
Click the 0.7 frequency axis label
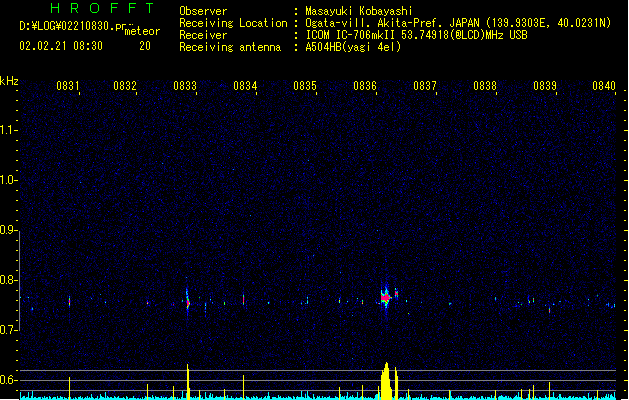click(8, 330)
